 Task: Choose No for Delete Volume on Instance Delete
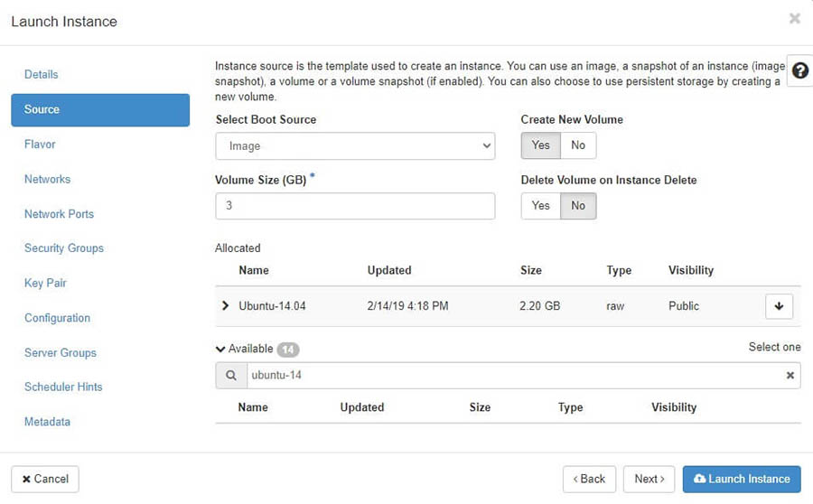point(578,206)
